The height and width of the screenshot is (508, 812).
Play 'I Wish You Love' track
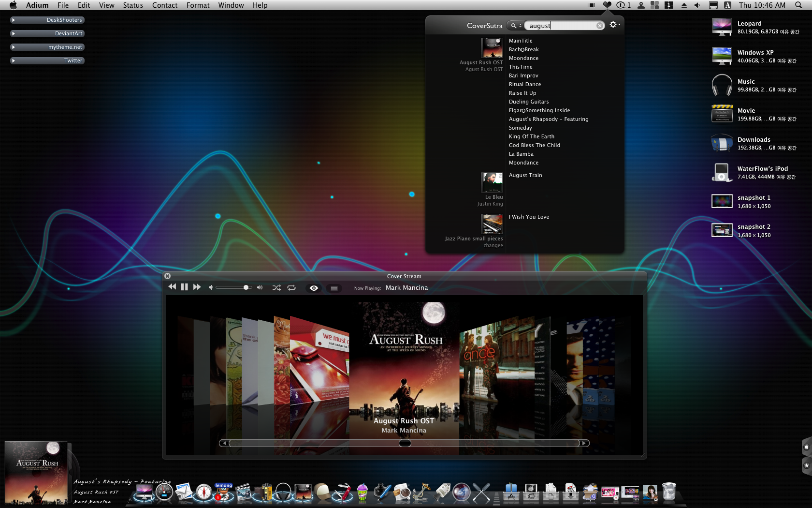pos(529,217)
